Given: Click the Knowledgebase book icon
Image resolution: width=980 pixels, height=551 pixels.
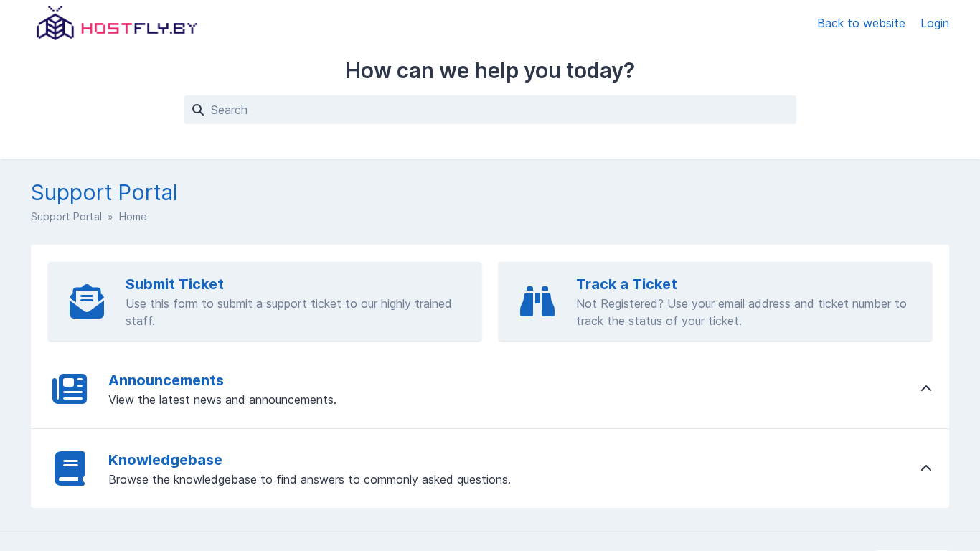Looking at the screenshot, I should click(70, 468).
